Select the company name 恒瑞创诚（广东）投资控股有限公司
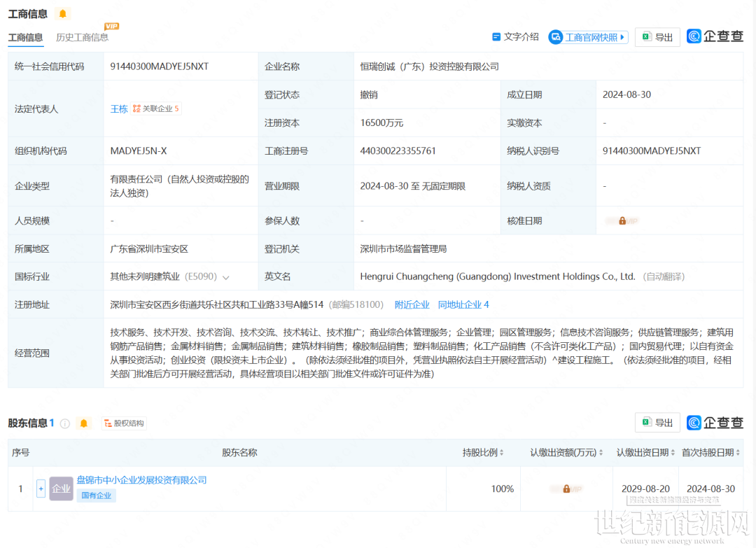The width and height of the screenshot is (756, 548). coord(430,66)
